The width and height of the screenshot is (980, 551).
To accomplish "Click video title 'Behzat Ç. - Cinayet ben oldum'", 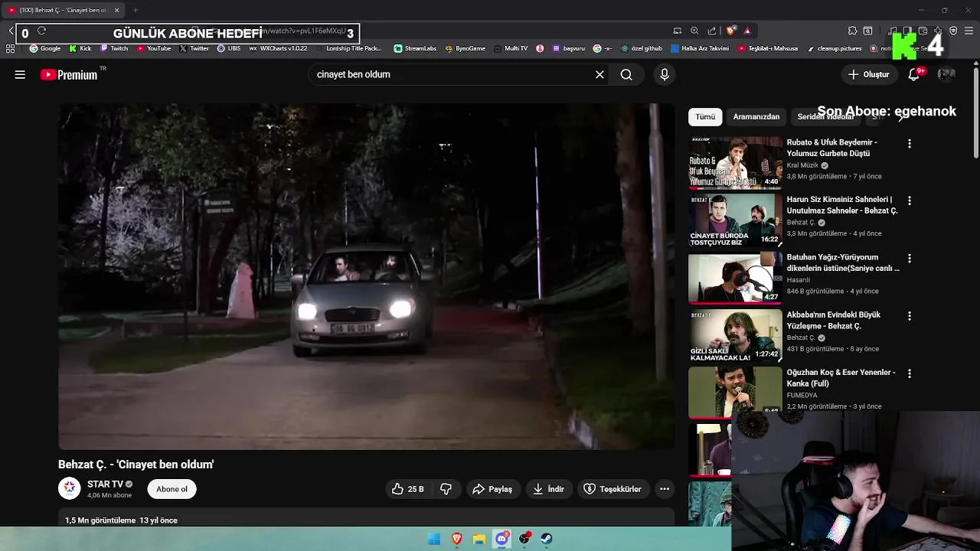I will click(x=136, y=465).
